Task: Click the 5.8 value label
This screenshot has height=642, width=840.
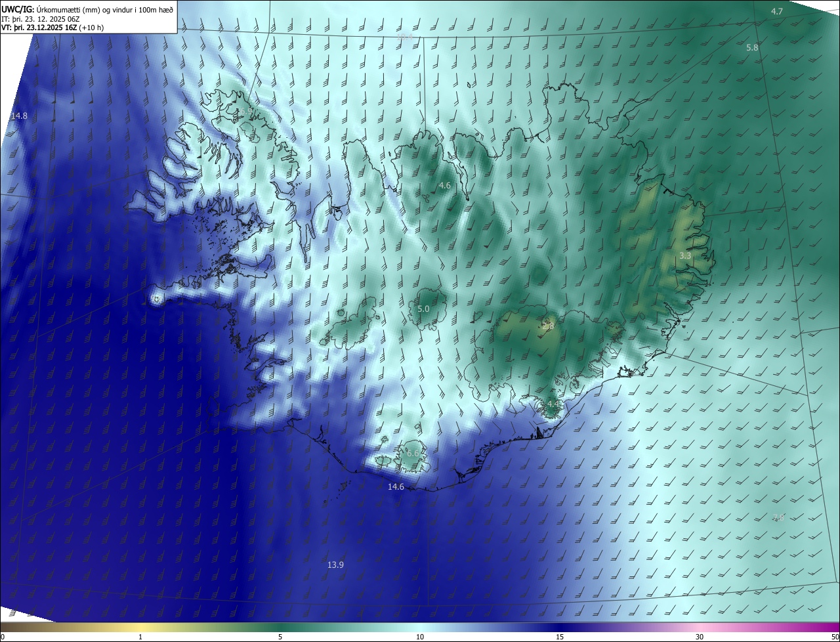Action: tap(752, 48)
